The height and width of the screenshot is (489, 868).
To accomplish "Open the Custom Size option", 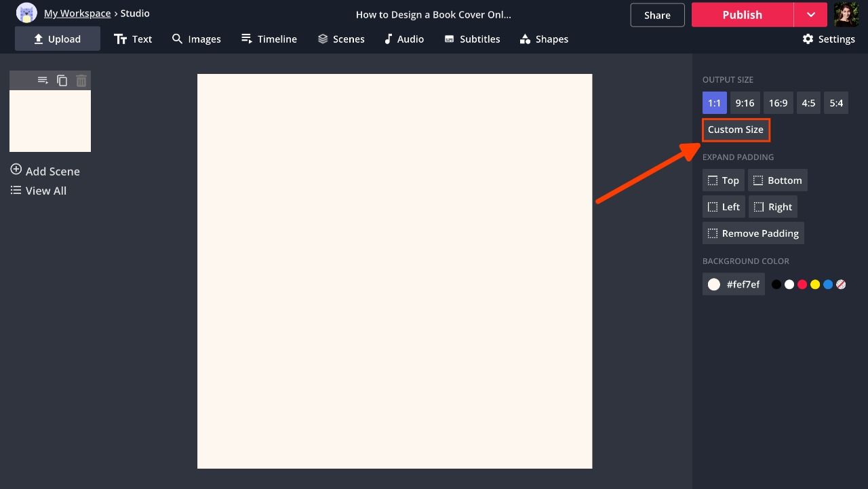I will click(x=736, y=130).
